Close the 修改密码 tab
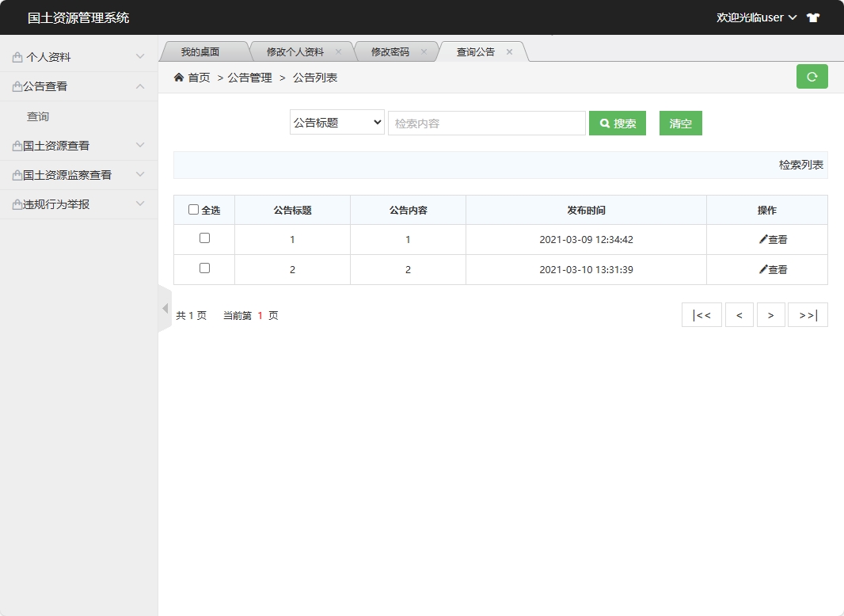 tap(424, 52)
